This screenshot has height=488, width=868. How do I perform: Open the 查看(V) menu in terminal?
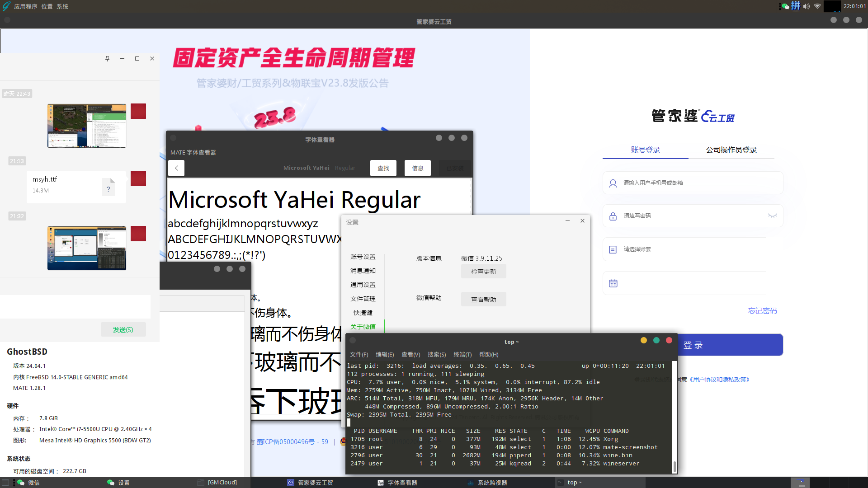point(410,355)
